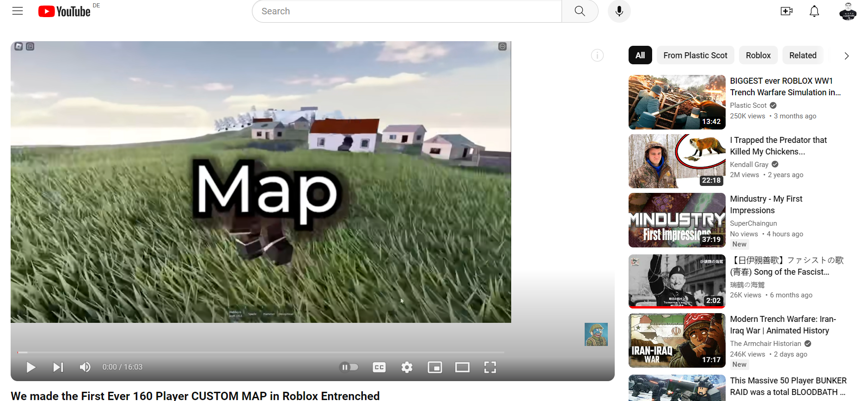Open the account avatar menu
The image size is (868, 401).
point(848,11)
